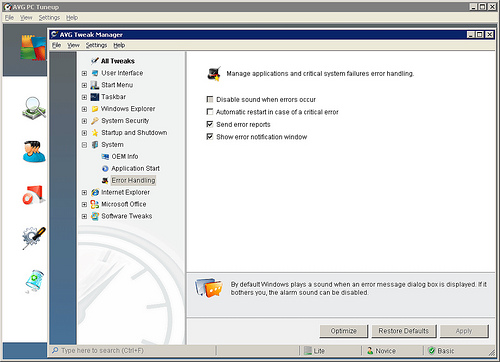Screen dimensions: 500x362
Task: Open View menu in AVG PC Tuneup window
Action: coord(26,18)
